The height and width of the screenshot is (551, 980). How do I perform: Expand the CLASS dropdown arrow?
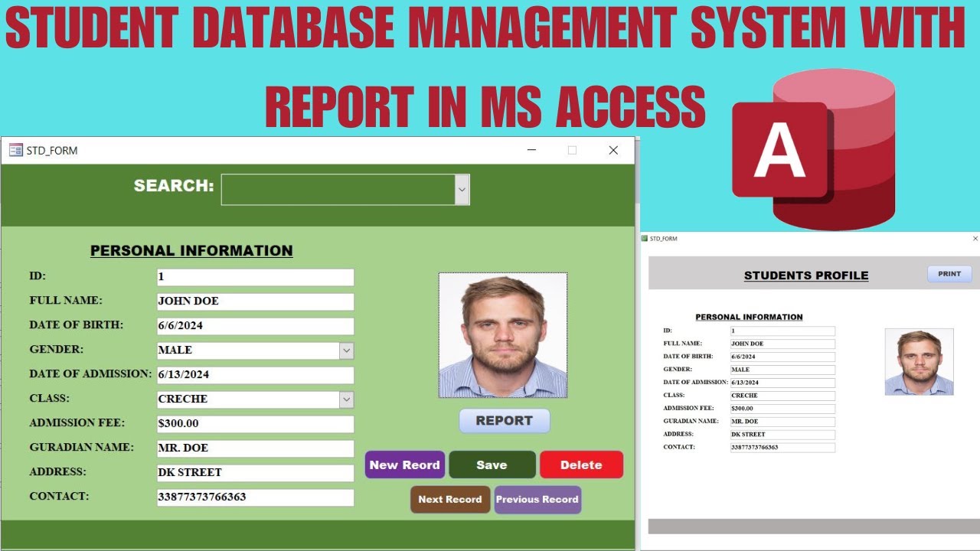pyautogui.click(x=347, y=399)
